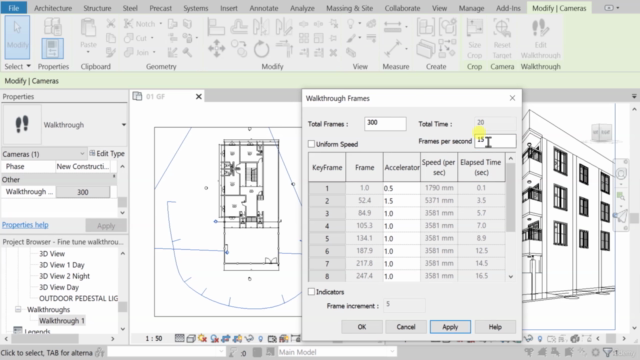640x360 pixels.
Task: Select the Mirror Draw Axis icon
Action: click(284, 27)
